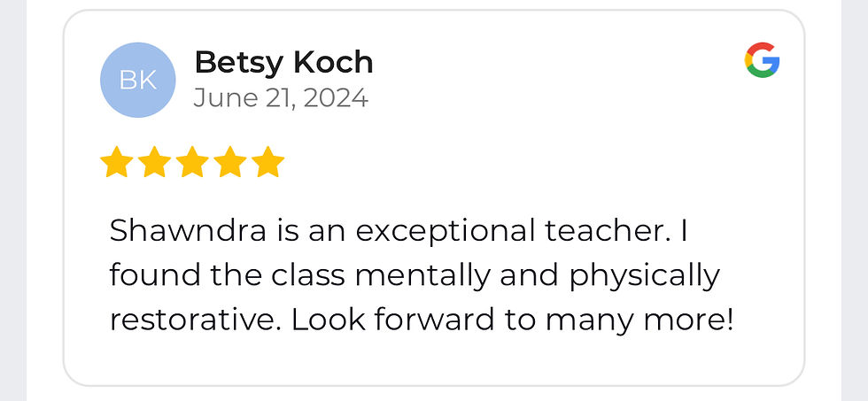This screenshot has height=401, width=868.
Task: Click the June 21, 2024 date
Action: point(280,97)
